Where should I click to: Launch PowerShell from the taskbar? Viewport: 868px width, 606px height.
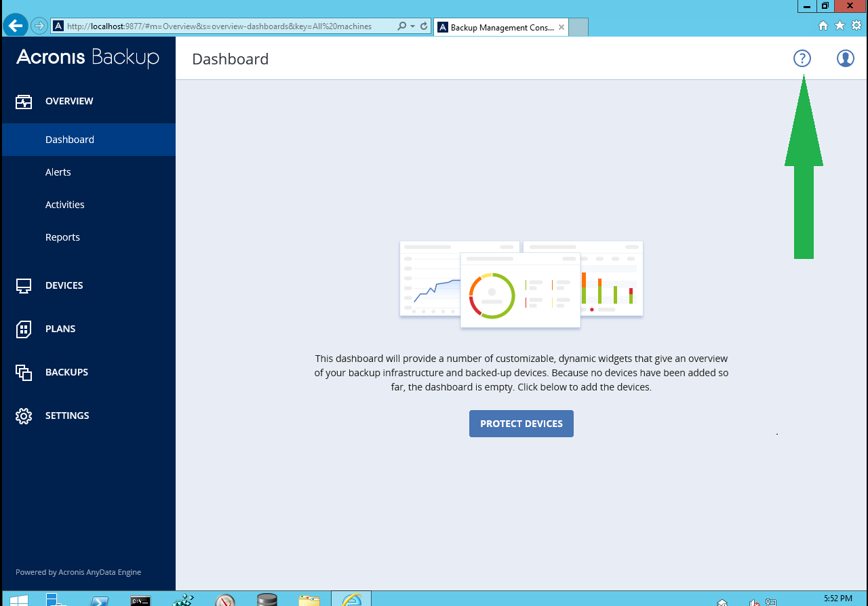pos(100,599)
